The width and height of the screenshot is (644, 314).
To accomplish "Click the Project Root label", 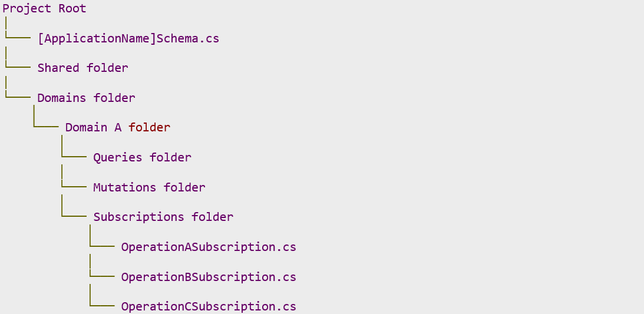I will pyautogui.click(x=44, y=9).
